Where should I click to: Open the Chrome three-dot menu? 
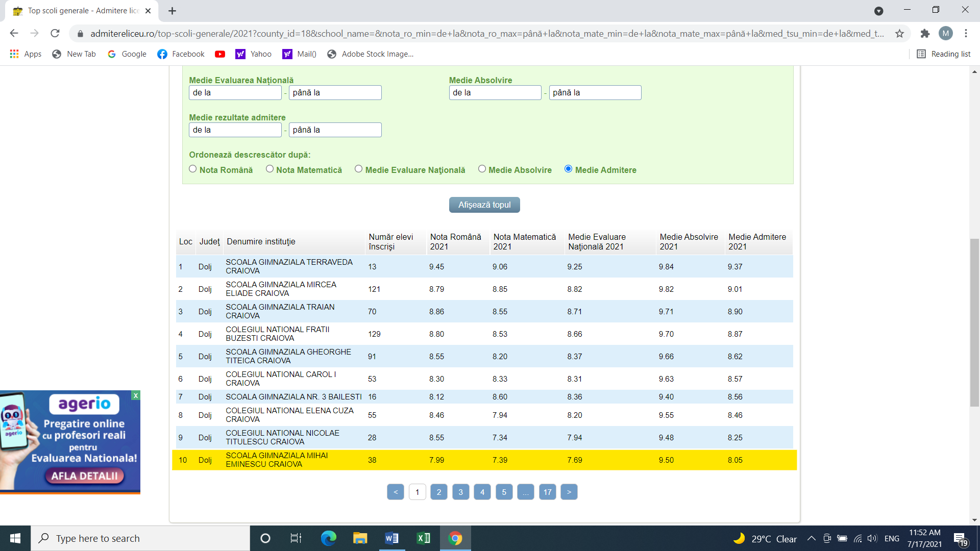tap(966, 34)
